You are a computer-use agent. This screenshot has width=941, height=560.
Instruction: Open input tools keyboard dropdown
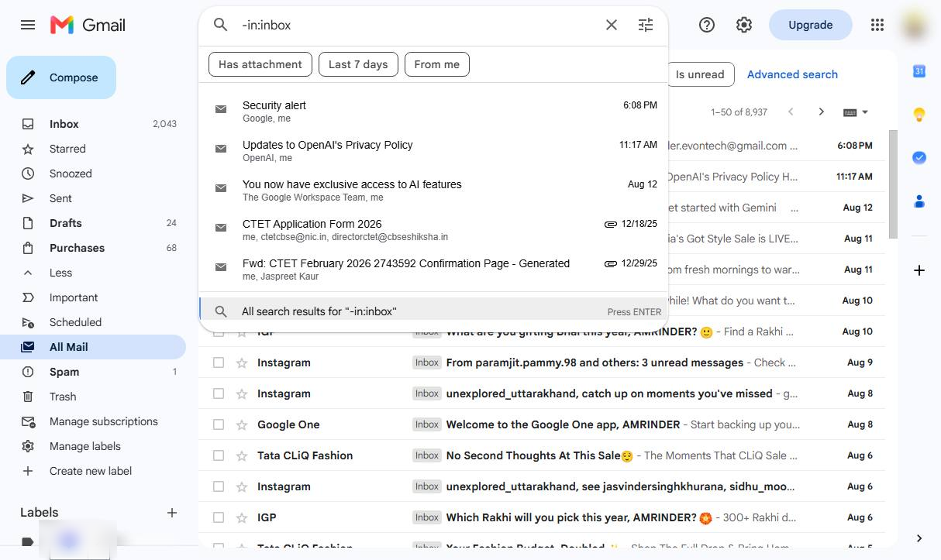pyautogui.click(x=856, y=112)
